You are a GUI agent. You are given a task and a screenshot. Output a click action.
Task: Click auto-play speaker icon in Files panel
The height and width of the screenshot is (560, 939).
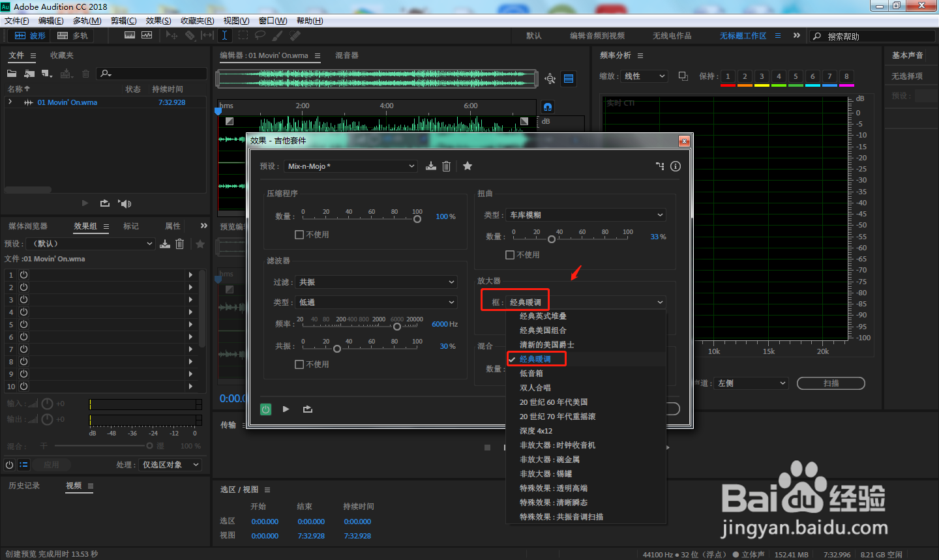pos(125,203)
